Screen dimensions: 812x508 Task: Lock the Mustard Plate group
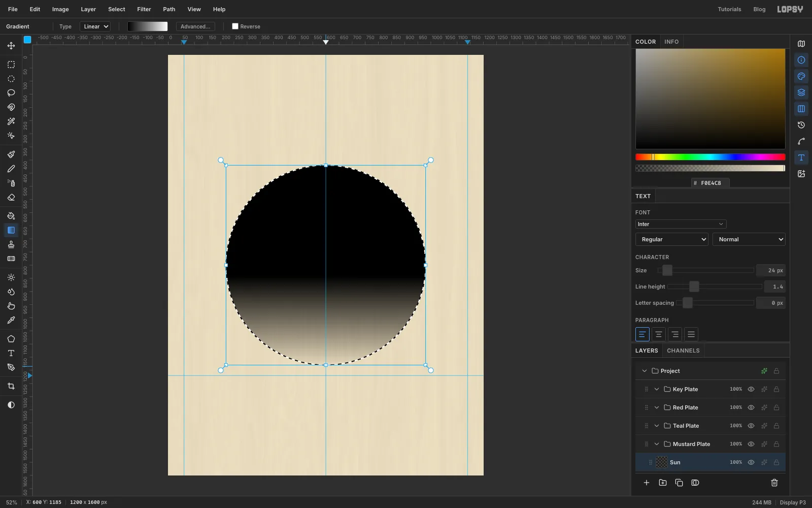pyautogui.click(x=776, y=444)
